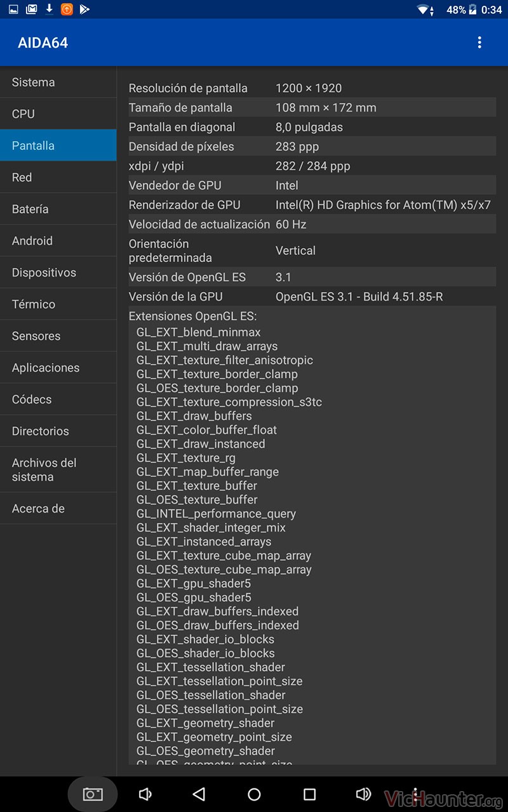
Task: Tap the Velocidad de actualización row
Action: click(x=312, y=224)
